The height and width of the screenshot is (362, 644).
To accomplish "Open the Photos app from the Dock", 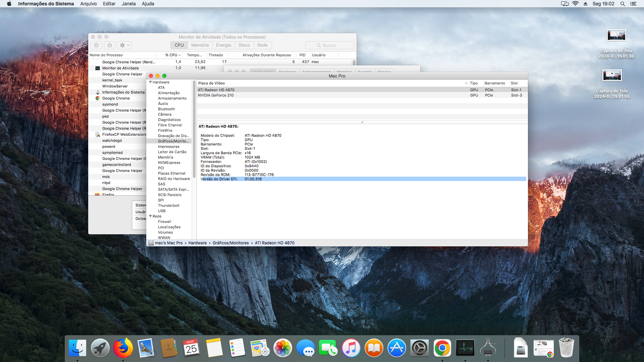I will pos(282,348).
